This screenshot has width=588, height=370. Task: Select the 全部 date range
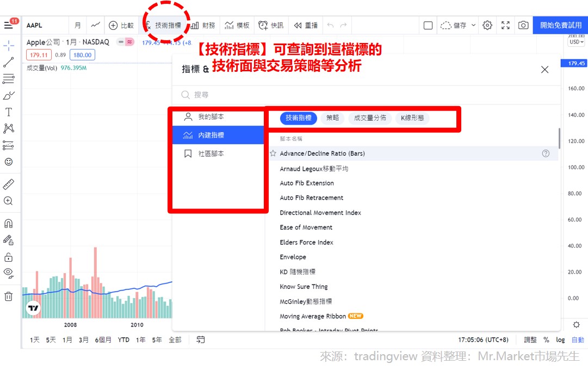pyautogui.click(x=175, y=340)
